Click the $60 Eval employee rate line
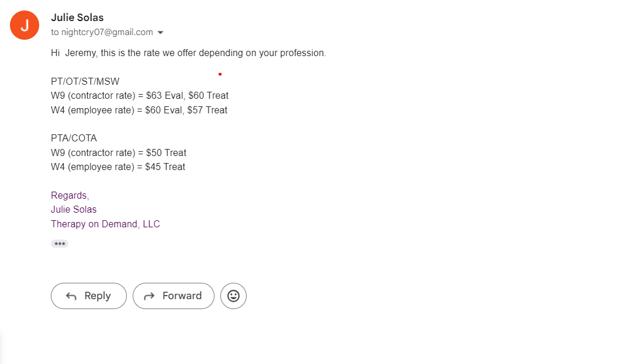 (139, 110)
